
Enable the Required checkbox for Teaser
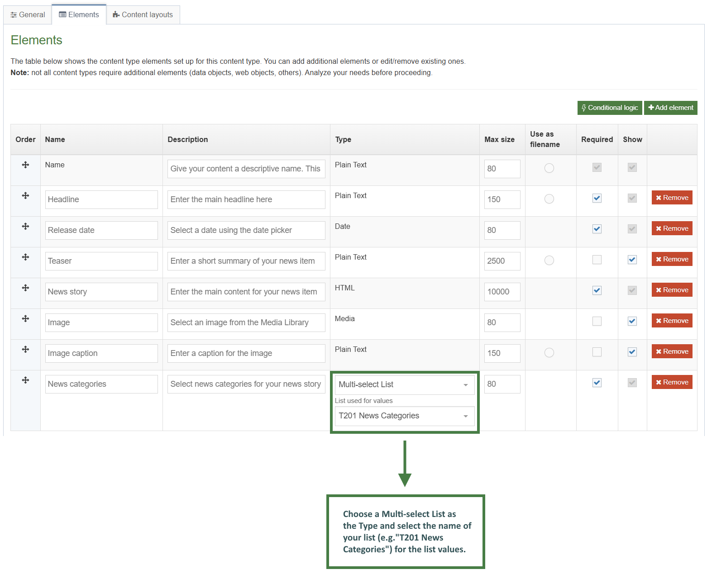[x=597, y=260]
